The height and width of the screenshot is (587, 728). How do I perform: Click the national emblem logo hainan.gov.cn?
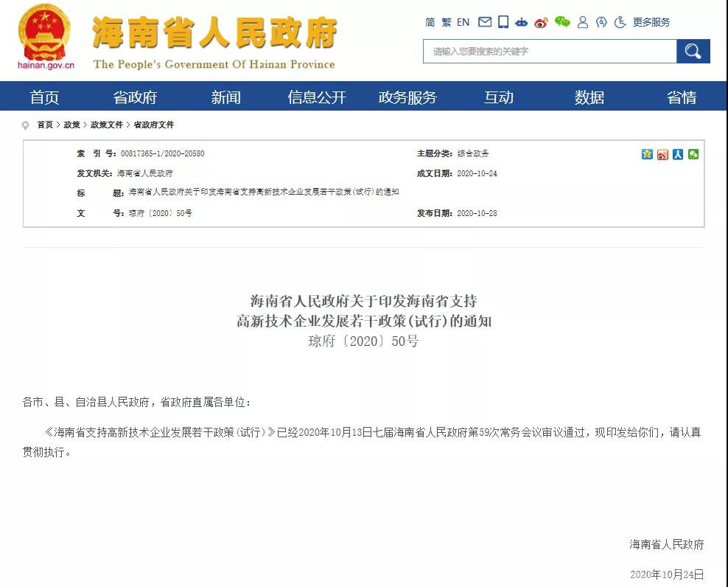coord(46,37)
